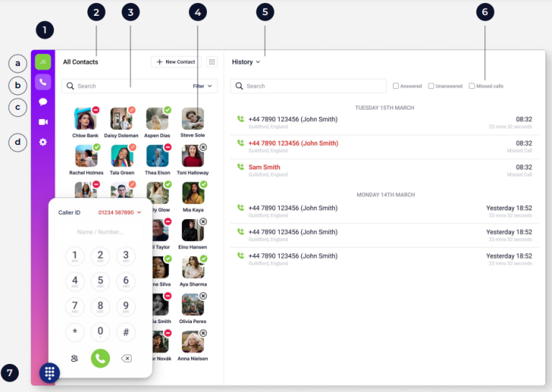The width and height of the screenshot is (552, 392).
Task: Select contact Eino Hansen
Action: click(193, 234)
